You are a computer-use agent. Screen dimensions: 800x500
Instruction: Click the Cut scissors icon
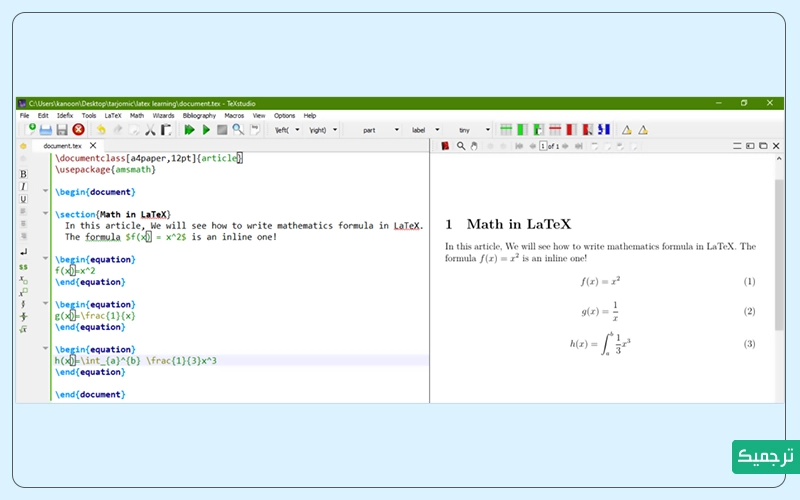[x=150, y=129]
